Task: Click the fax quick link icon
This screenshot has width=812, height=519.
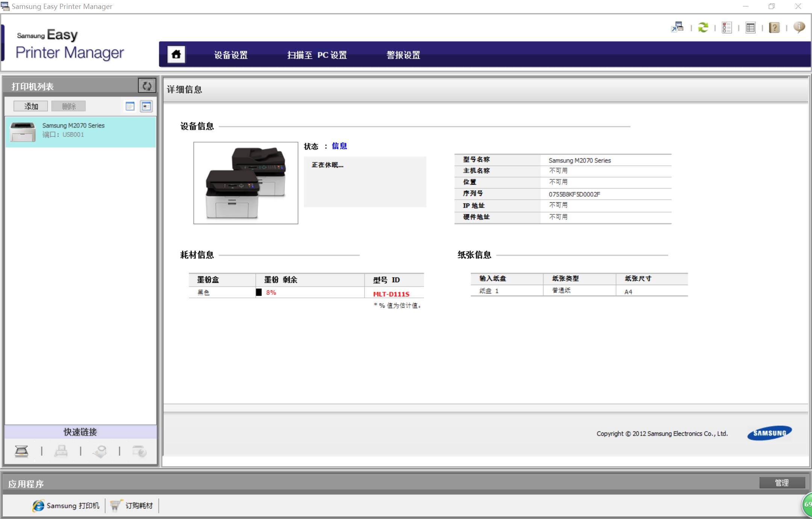Action: (x=61, y=451)
